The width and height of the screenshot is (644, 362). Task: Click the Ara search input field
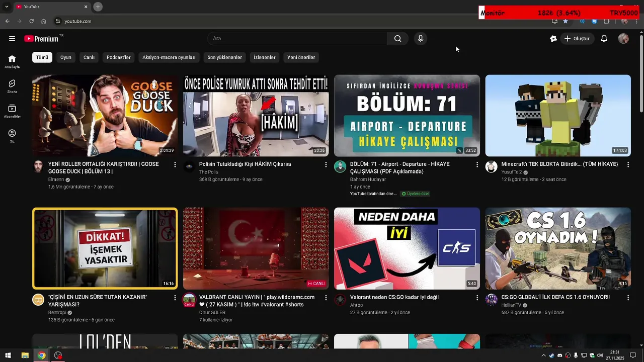(297, 39)
